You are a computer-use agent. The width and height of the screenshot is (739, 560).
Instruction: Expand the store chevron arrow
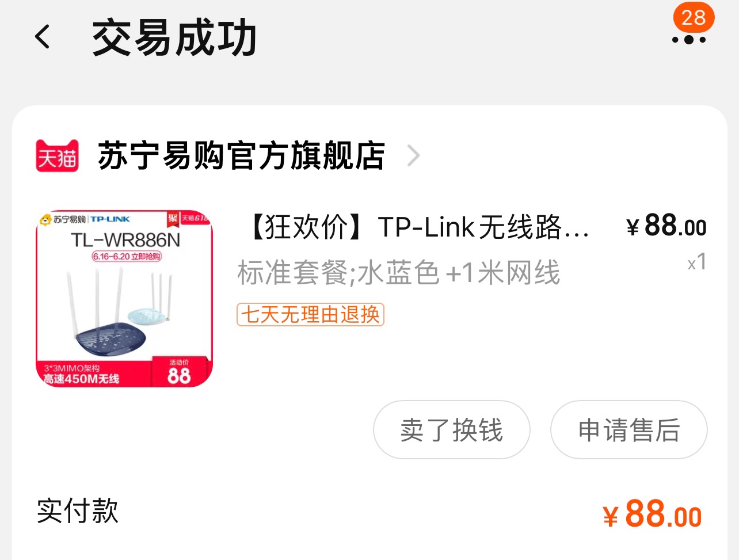pyautogui.click(x=413, y=155)
